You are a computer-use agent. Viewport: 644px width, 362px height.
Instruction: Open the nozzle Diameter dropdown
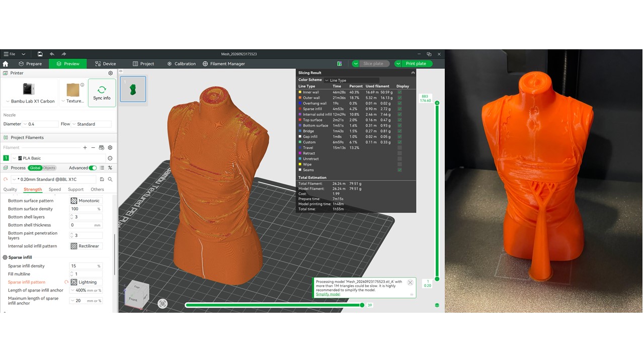[41, 124]
